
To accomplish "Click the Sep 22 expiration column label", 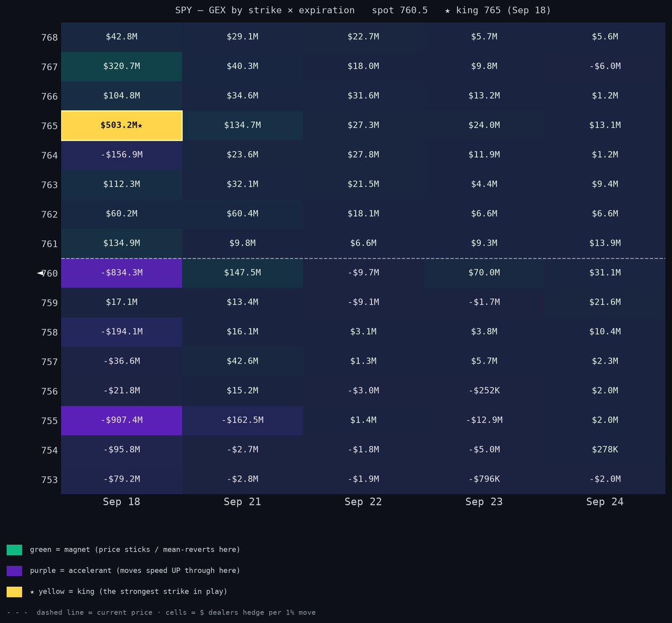I will pos(363,502).
